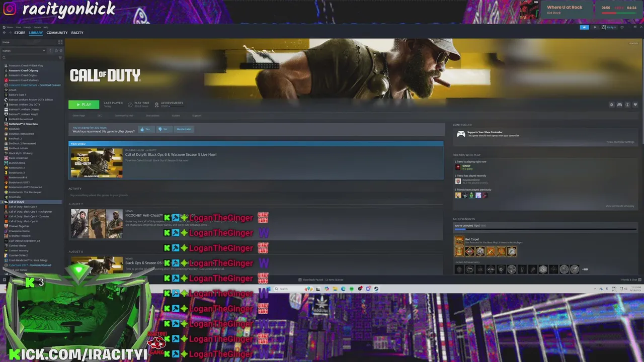This screenshot has width=644, height=362.
Task: Open the notifications bell icon
Action: pyautogui.click(x=595, y=27)
